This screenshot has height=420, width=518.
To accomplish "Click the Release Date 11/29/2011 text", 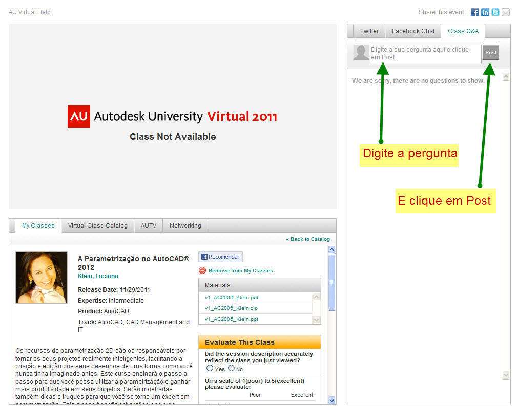I will (114, 289).
